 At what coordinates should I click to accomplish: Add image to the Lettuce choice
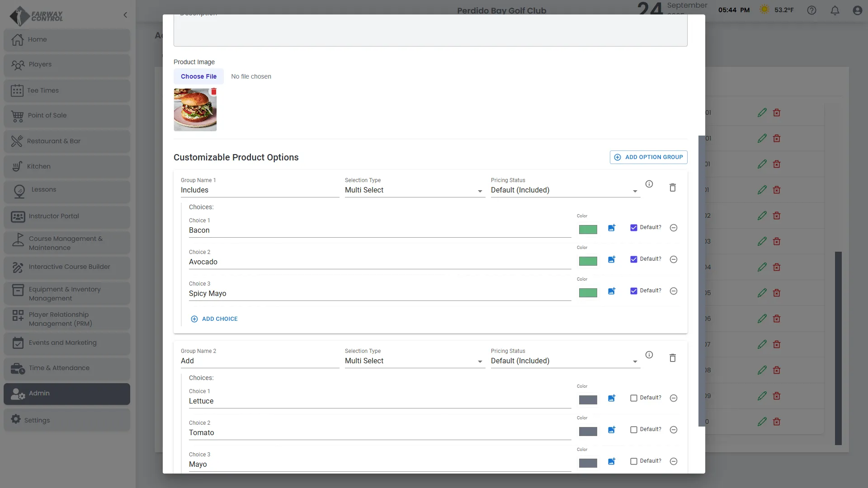point(612,398)
